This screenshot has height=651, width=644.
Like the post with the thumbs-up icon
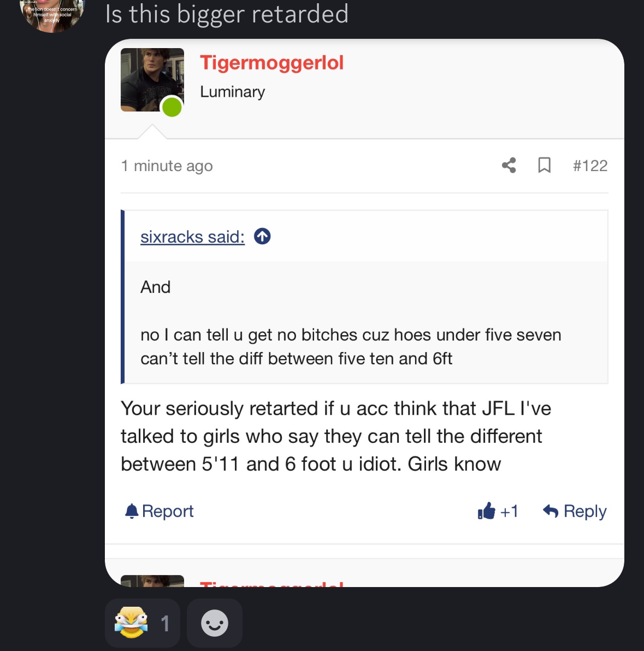[x=486, y=511]
